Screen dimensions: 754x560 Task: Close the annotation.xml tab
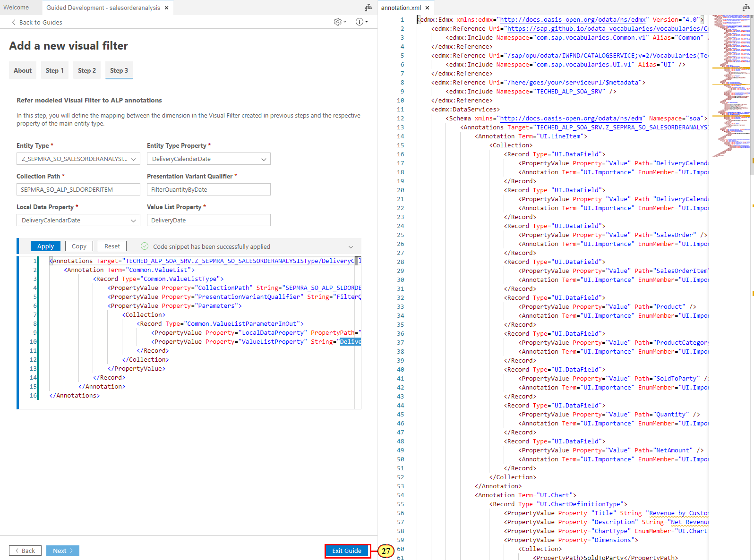(x=427, y=8)
